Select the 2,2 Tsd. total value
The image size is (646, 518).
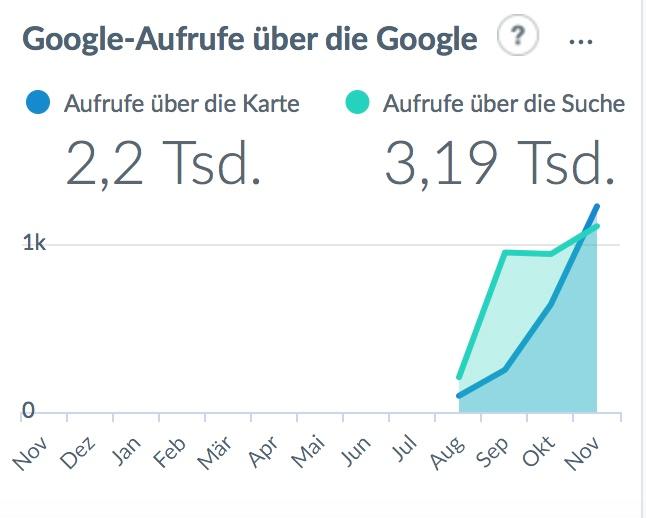163,163
